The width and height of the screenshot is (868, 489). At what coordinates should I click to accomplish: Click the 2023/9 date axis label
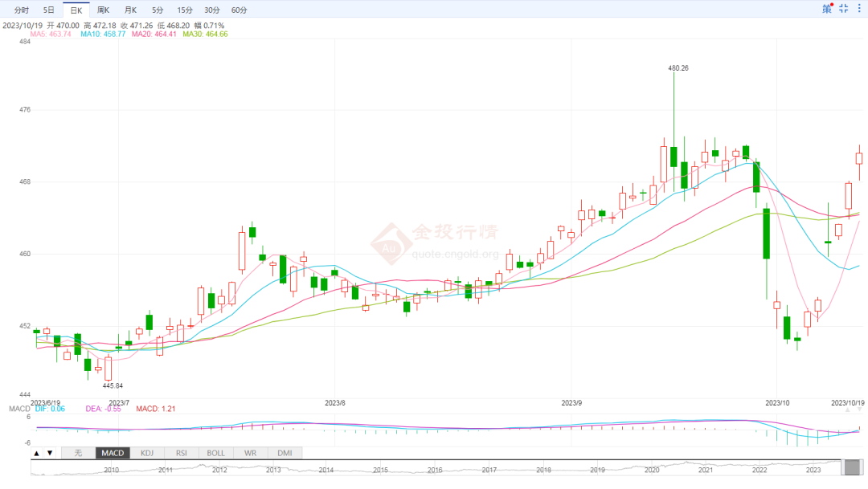click(572, 403)
